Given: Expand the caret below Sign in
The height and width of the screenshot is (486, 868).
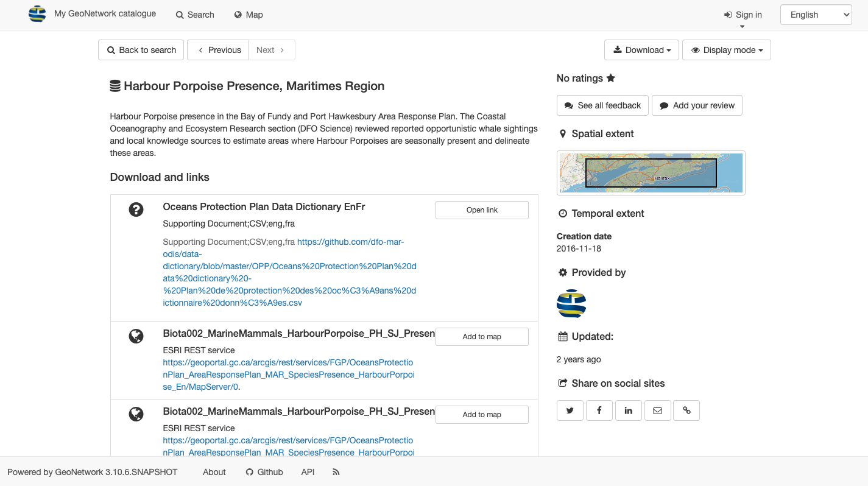Looking at the screenshot, I should 742,26.
